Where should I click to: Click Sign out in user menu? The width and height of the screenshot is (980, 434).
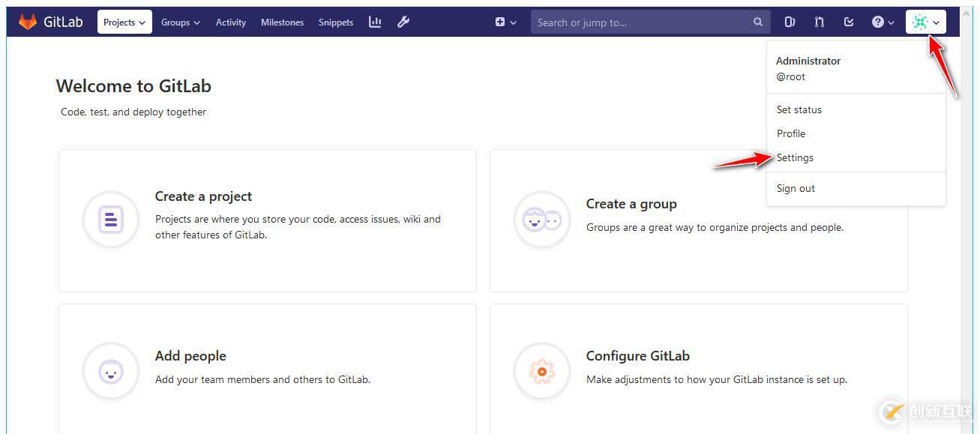tap(796, 188)
